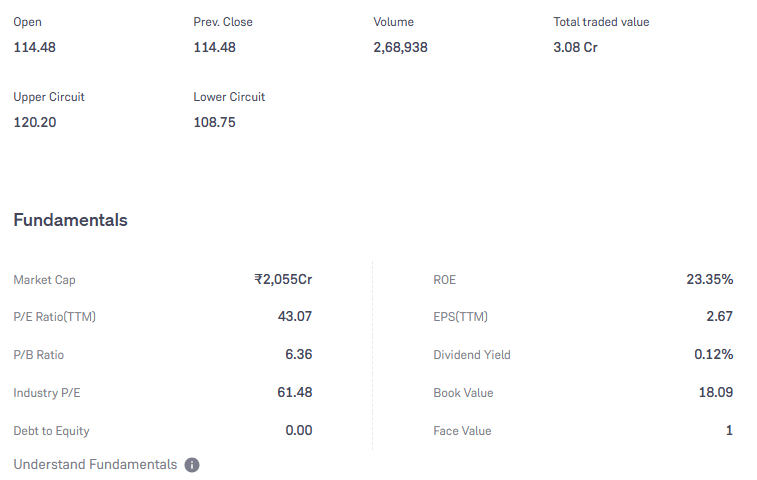Click the ROE label

coord(445,280)
